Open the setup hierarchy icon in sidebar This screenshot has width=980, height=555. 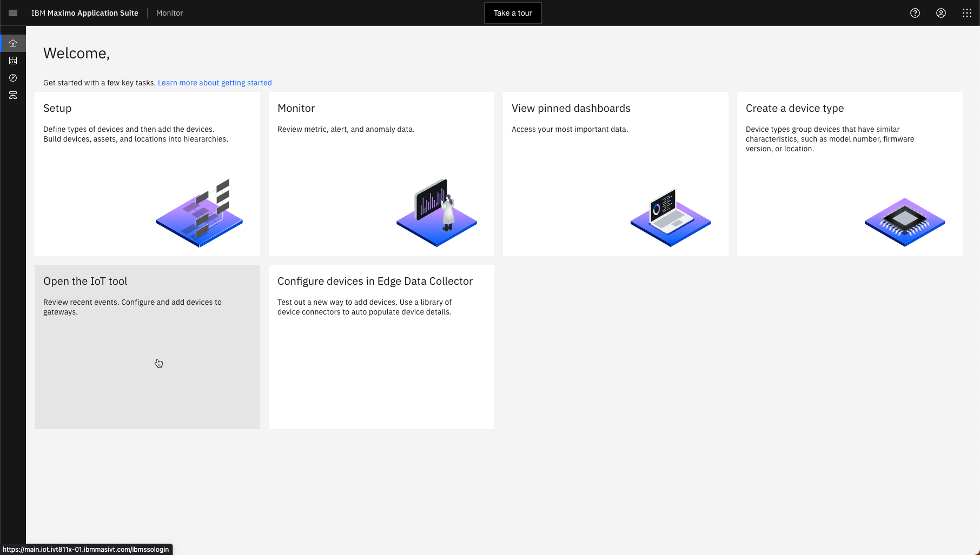[x=13, y=95]
